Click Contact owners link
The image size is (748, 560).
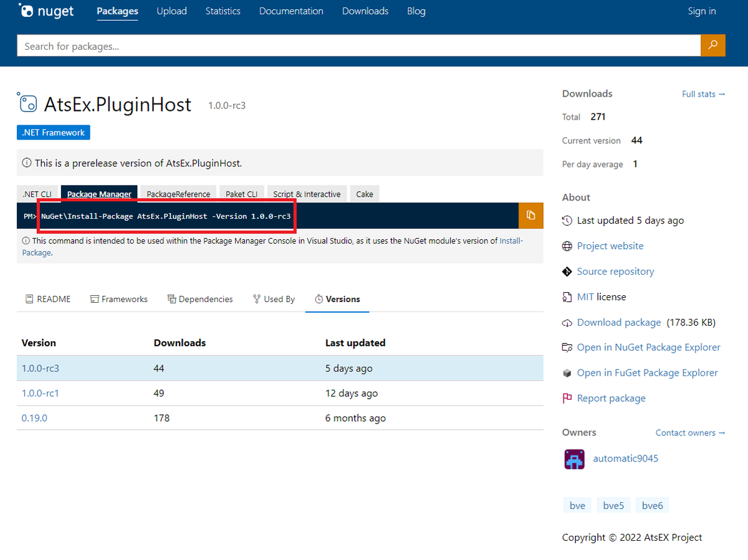pos(691,433)
